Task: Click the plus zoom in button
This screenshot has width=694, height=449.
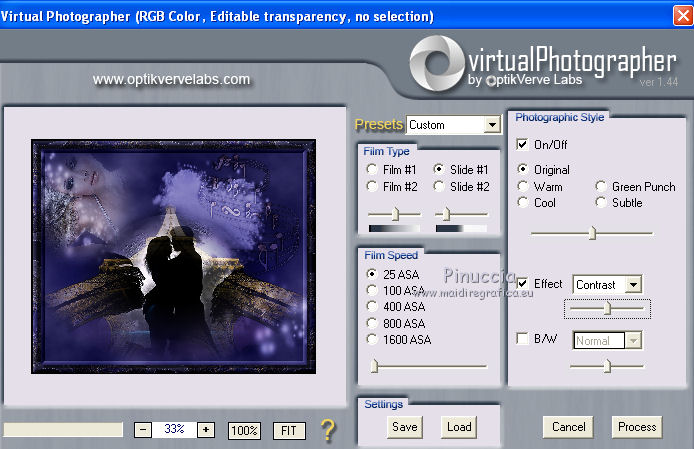Action: (206, 430)
